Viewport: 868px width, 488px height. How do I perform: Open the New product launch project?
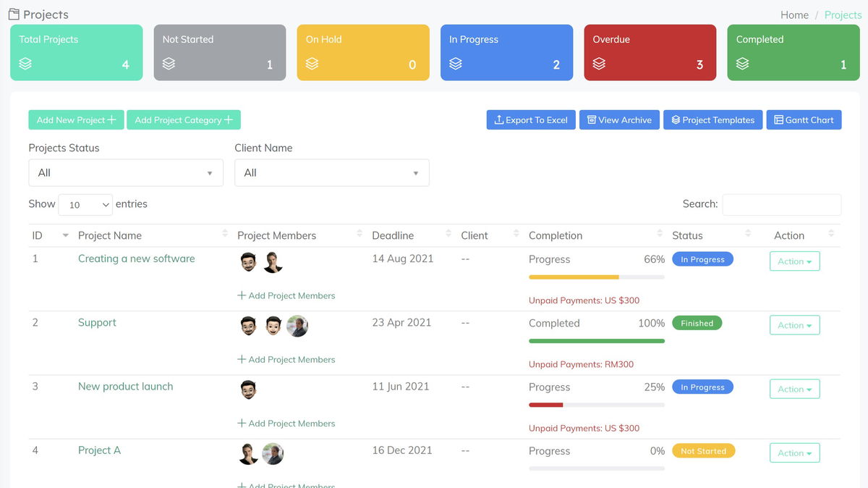click(x=125, y=386)
